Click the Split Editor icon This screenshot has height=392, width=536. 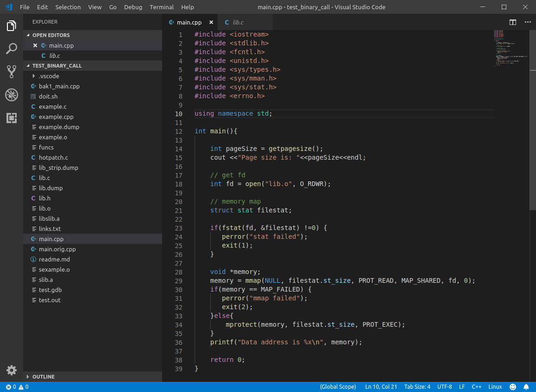[513, 22]
